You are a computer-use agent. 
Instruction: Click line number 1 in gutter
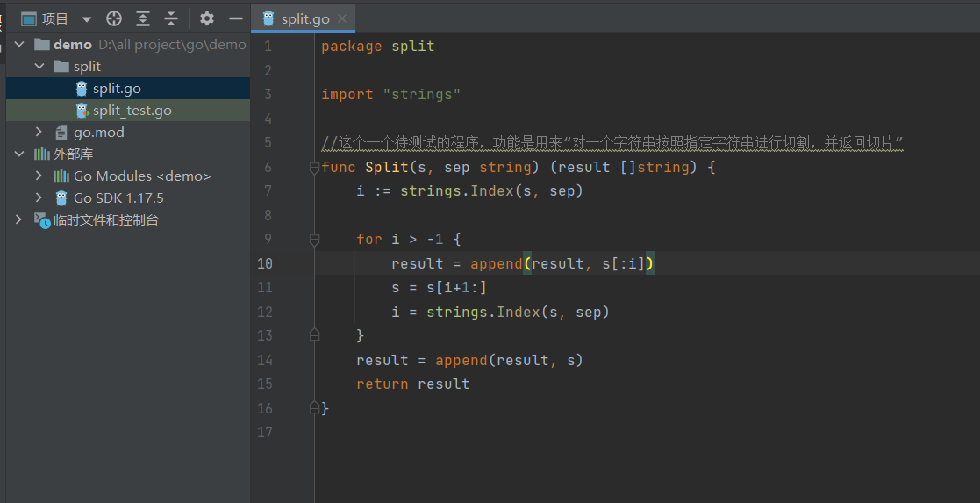pyautogui.click(x=268, y=47)
